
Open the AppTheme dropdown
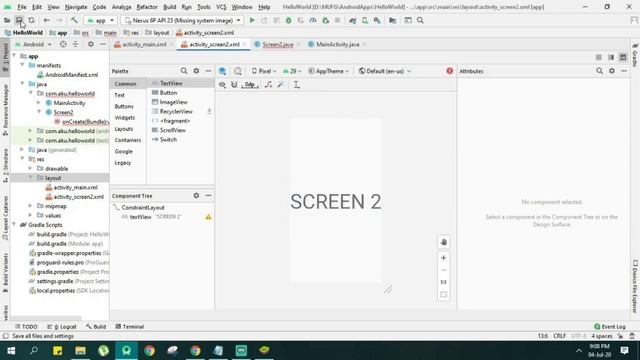click(x=329, y=71)
